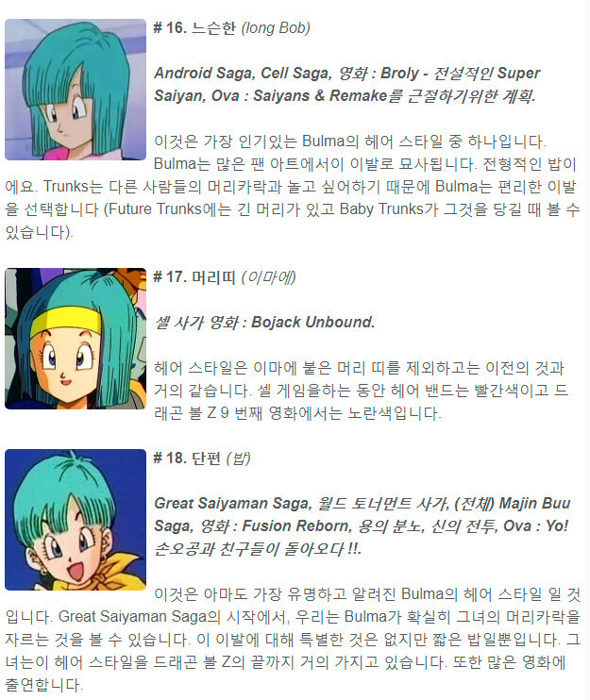Click the '# 16. 느슨한 (long Bob)' heading
The width and height of the screenshot is (590, 700).
232,28
